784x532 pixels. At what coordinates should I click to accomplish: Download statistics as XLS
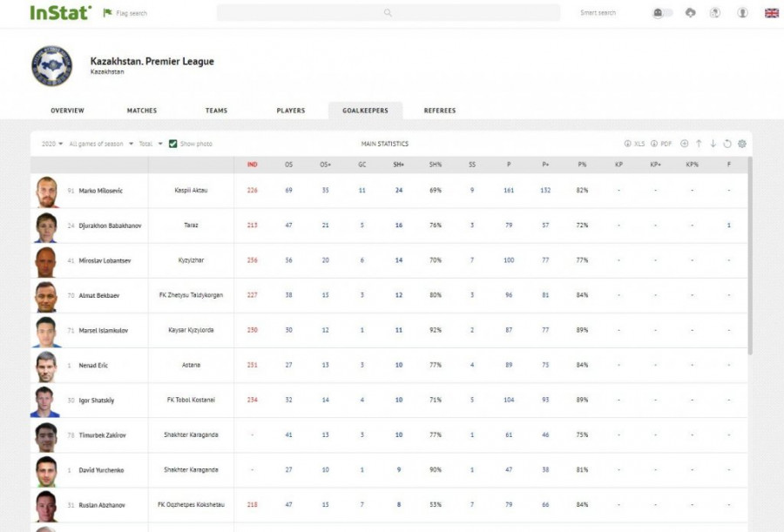(x=634, y=144)
